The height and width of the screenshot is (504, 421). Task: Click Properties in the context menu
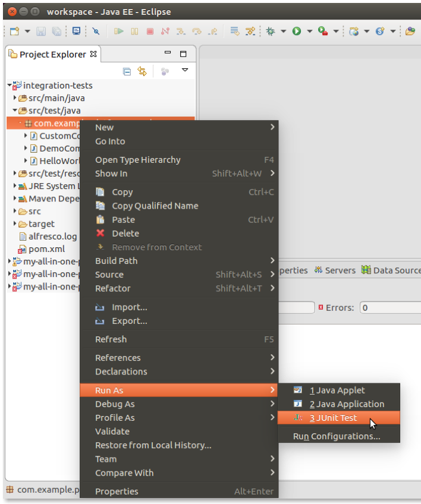click(x=117, y=492)
